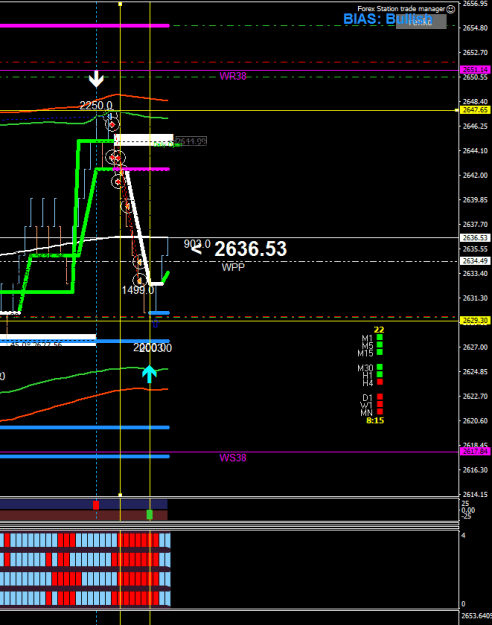Click the green H1 trend indicator square
492x625 pixels.
(x=380, y=374)
